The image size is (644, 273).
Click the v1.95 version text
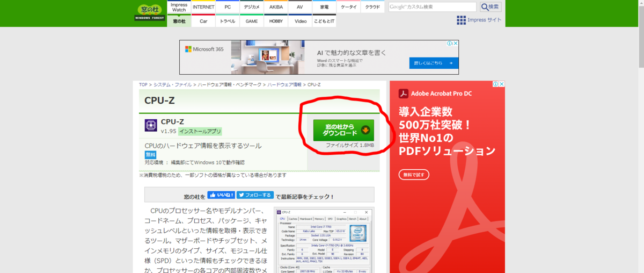169,131
